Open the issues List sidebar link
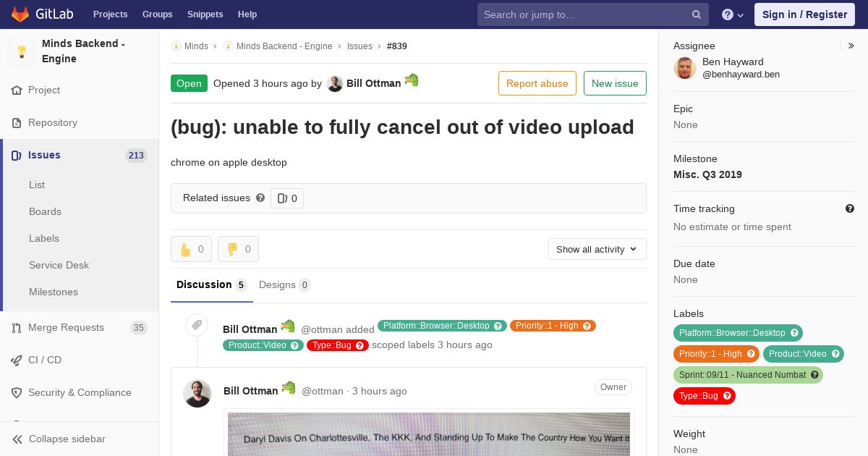The width and height of the screenshot is (868, 456). click(x=37, y=185)
